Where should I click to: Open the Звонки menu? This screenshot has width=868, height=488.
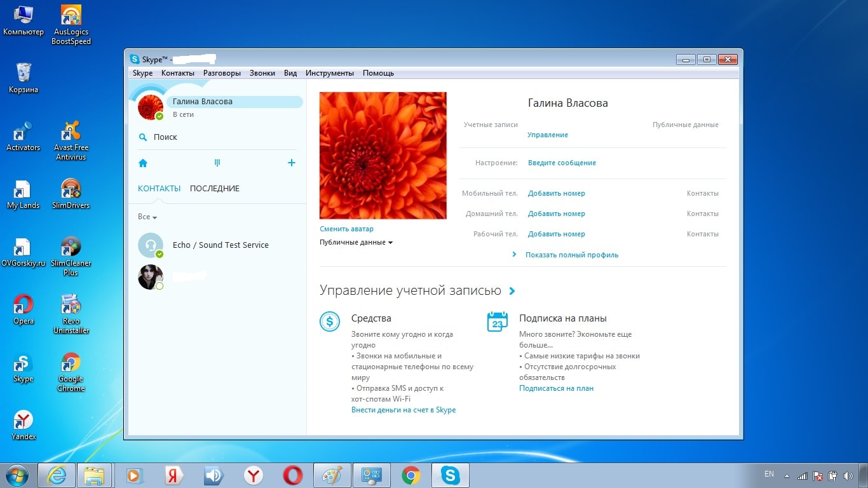pyautogui.click(x=262, y=73)
